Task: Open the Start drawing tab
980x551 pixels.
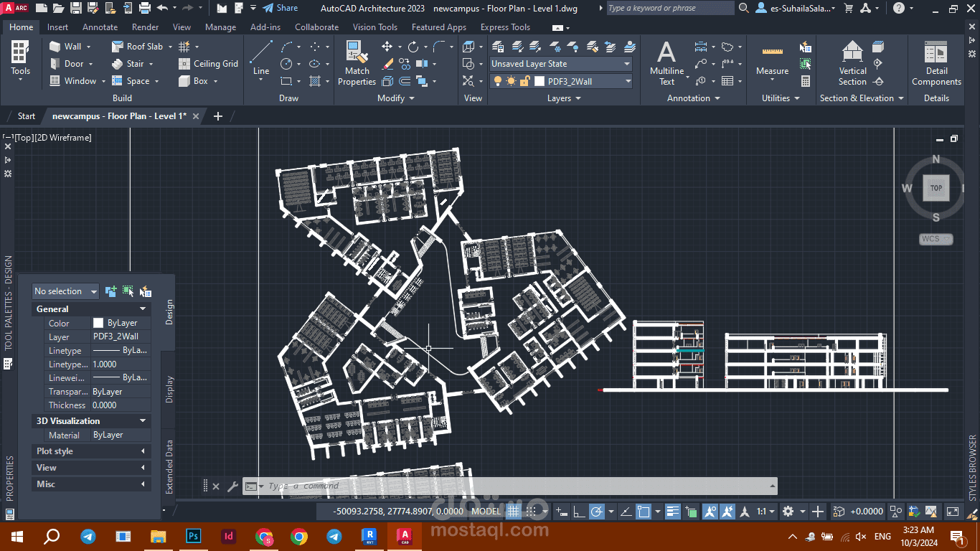Action: [x=26, y=116]
